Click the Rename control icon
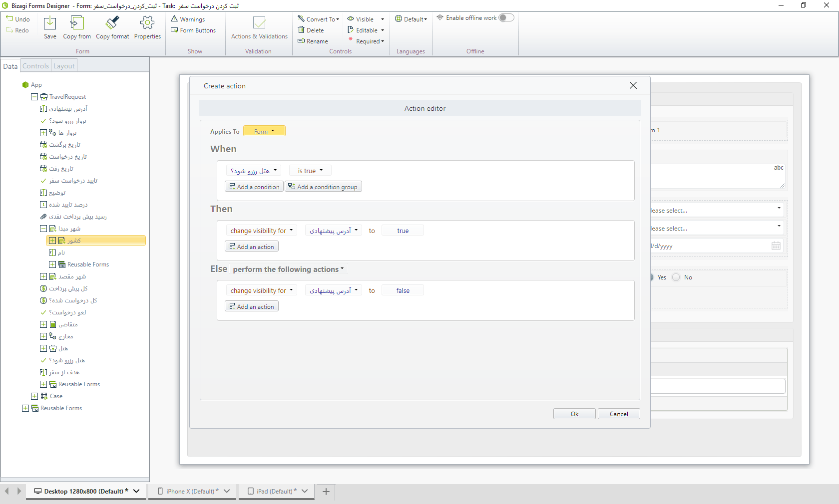This screenshot has width=839, height=504. [301, 41]
